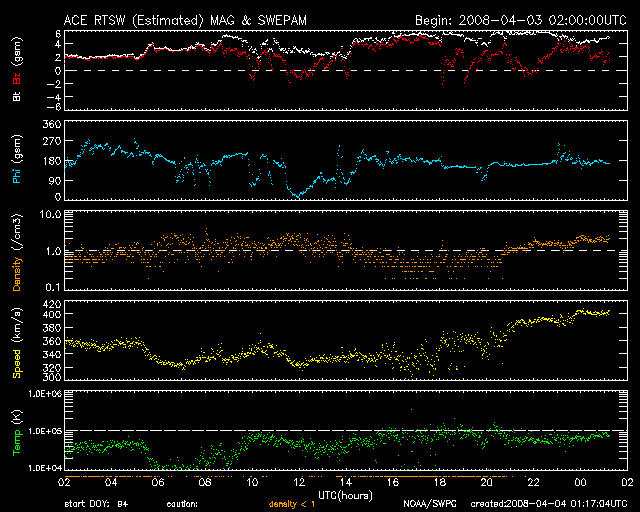This screenshot has height=512, width=640.
Task: Click the 20 hour label on the time axis
Action: point(487,483)
